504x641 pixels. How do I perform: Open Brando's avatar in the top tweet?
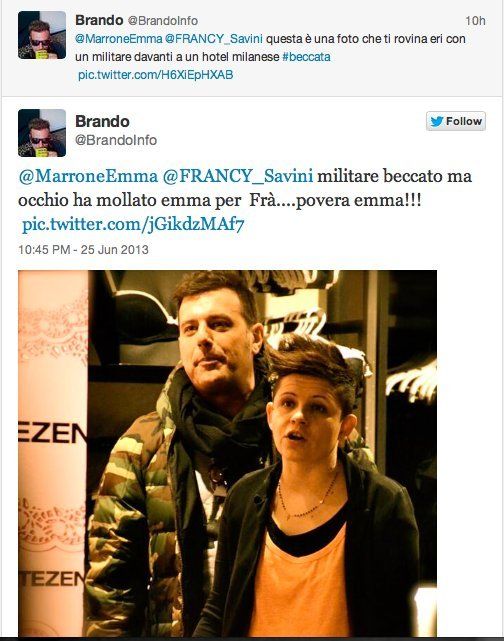[x=42, y=35]
